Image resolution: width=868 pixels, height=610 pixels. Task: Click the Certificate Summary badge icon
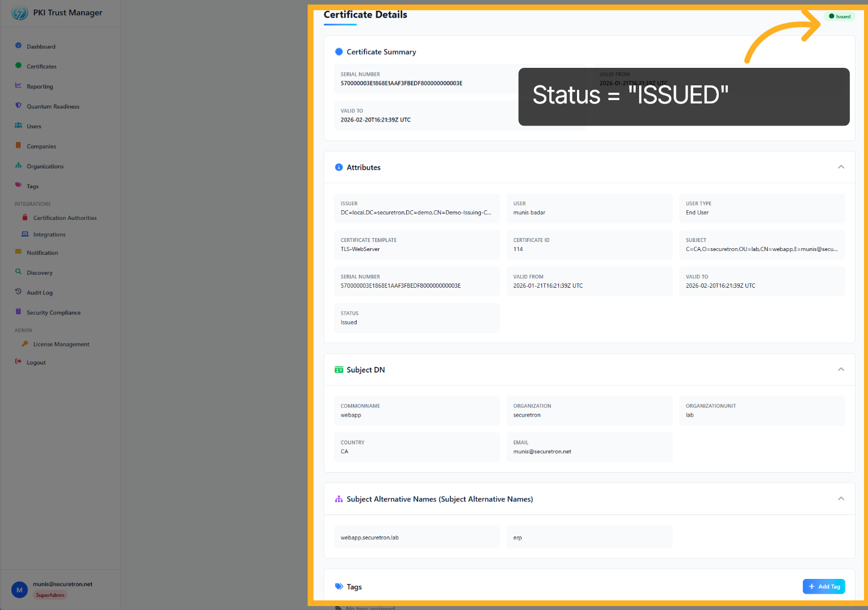(339, 51)
